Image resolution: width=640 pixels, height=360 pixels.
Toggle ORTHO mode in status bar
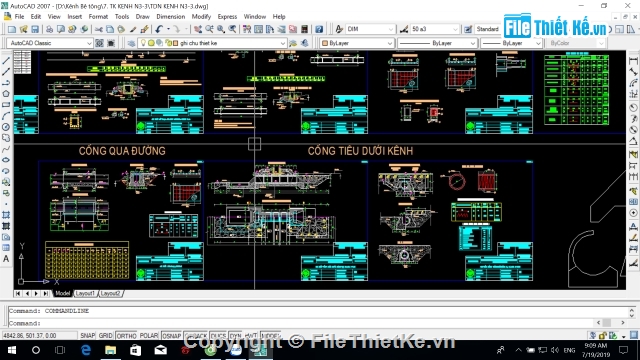click(127, 336)
